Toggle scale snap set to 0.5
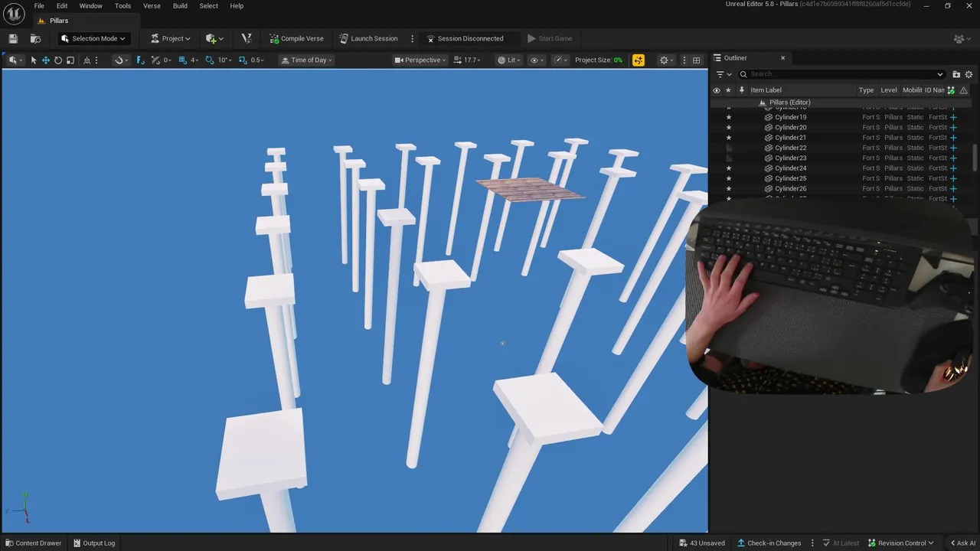Viewport: 980px width, 551px height. tap(251, 60)
